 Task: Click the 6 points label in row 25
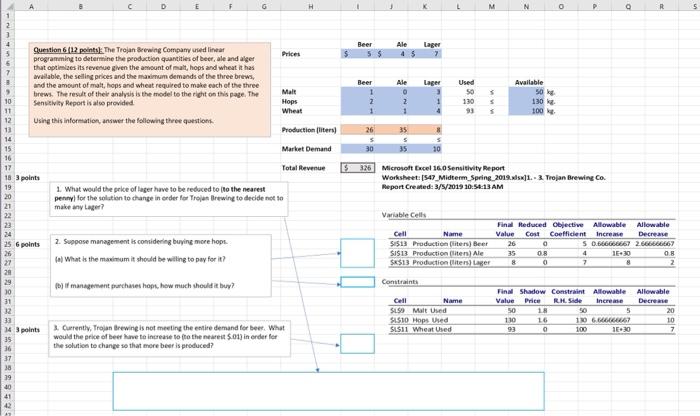click(28, 244)
